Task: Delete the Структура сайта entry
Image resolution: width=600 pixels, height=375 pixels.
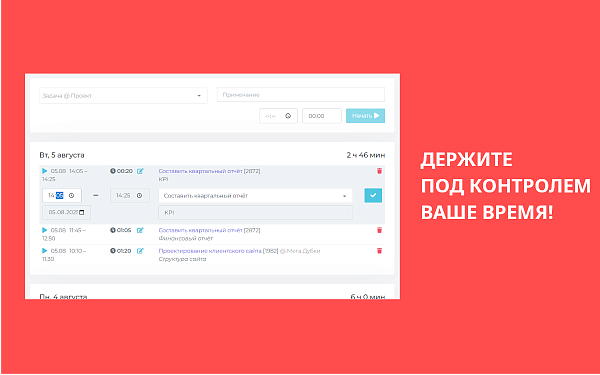Action: coord(379,251)
